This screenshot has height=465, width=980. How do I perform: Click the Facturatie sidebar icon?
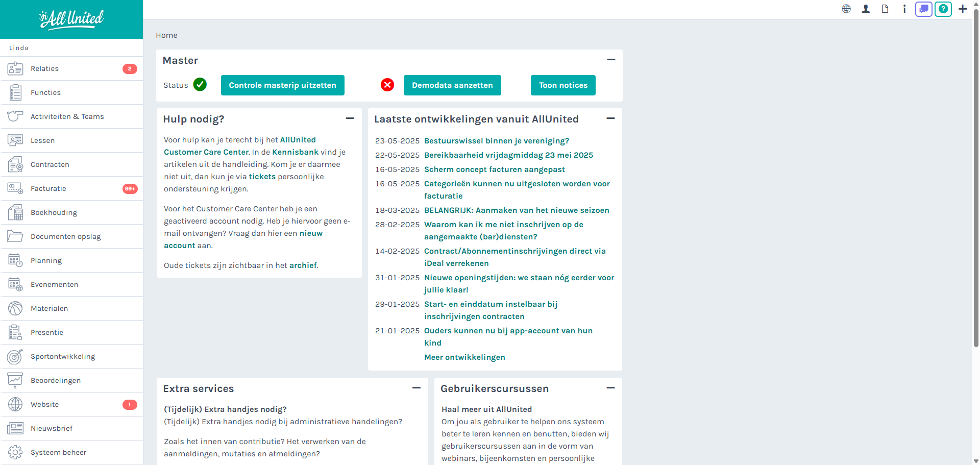[x=15, y=188]
